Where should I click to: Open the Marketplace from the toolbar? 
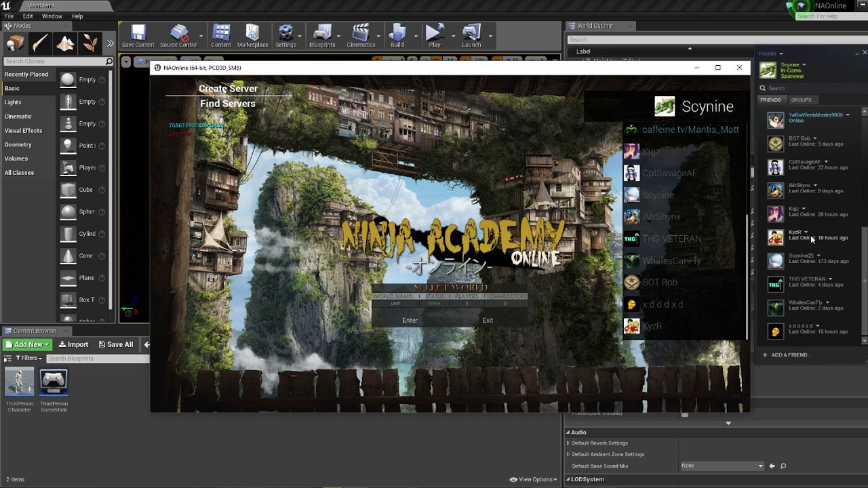point(252,33)
